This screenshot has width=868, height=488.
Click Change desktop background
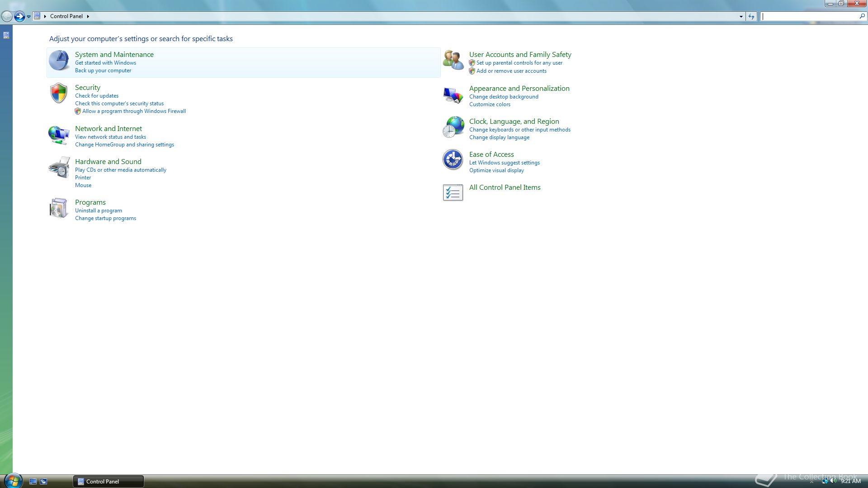[x=504, y=97]
